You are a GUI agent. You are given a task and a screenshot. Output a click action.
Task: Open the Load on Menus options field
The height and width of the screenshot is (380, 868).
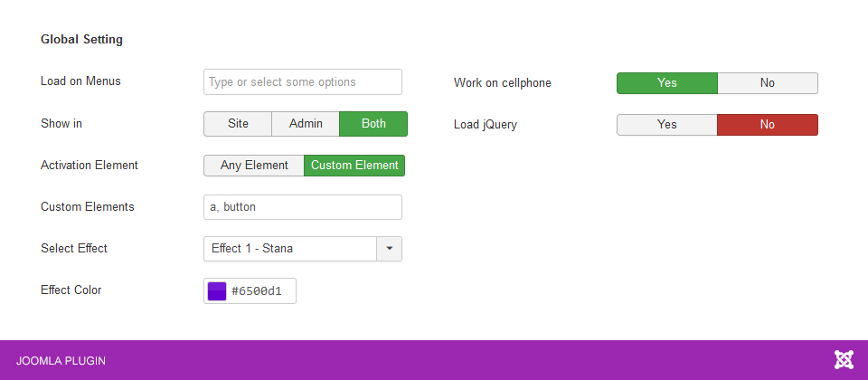click(x=302, y=82)
